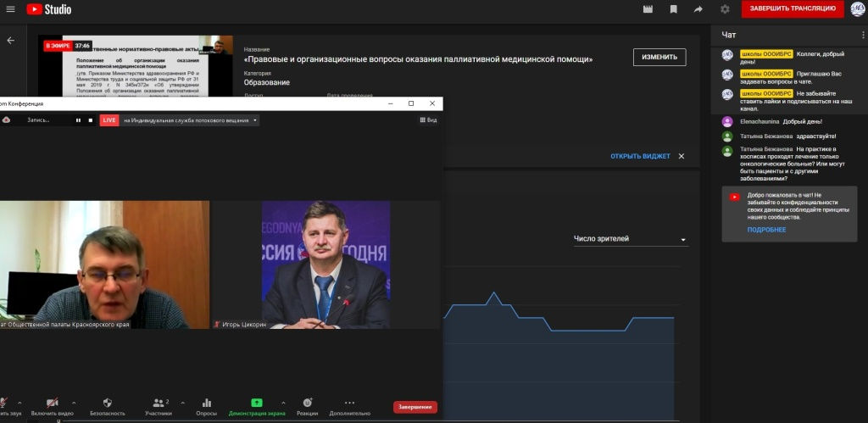The width and height of the screenshot is (868, 423).
Task: Toggle Включить видео camera
Action: [52, 406]
